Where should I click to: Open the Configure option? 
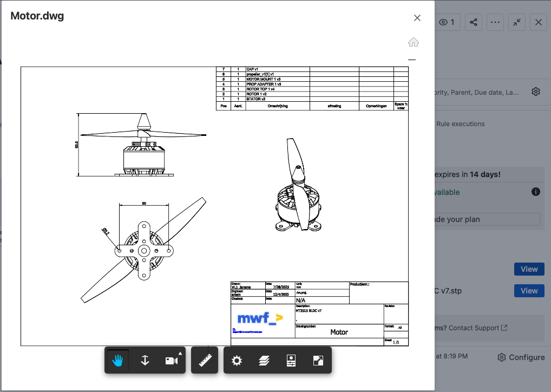pyautogui.click(x=521, y=357)
